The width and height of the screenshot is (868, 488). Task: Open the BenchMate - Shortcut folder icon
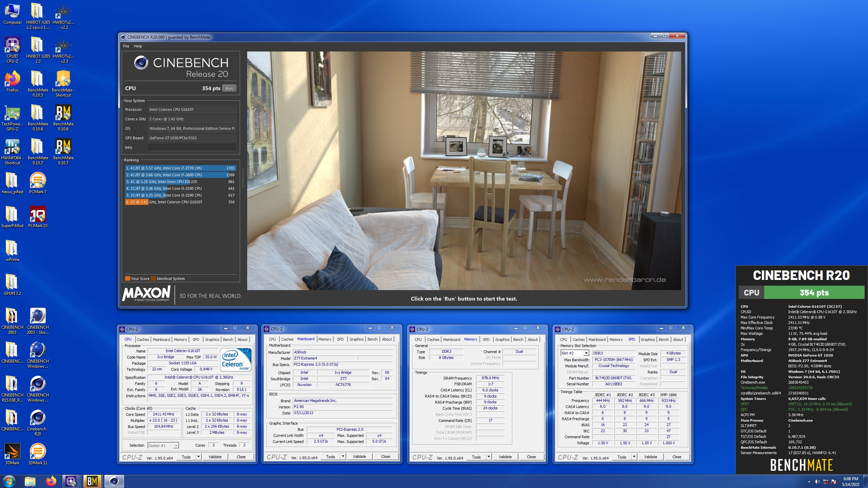[x=63, y=84]
